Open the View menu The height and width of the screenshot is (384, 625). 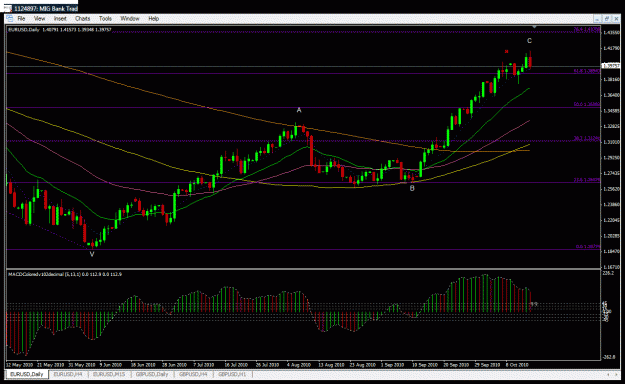coord(39,18)
